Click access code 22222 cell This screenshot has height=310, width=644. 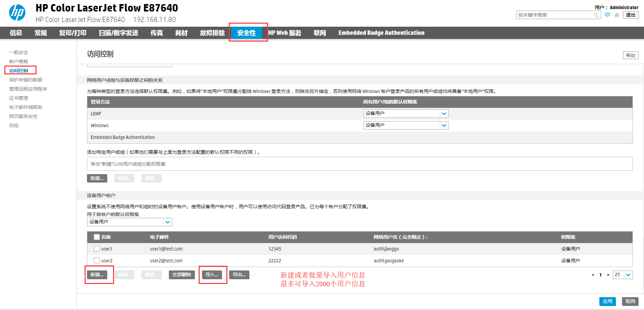coord(275,261)
